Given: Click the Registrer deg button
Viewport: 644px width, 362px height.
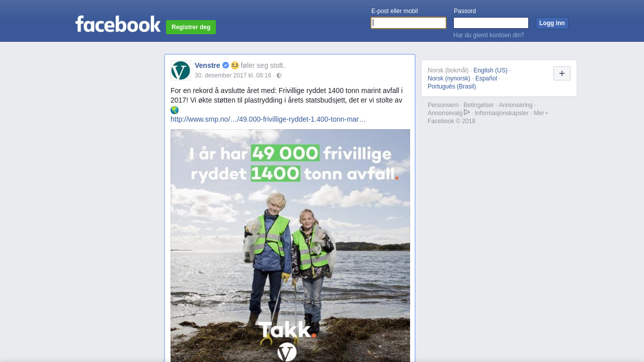Looking at the screenshot, I should pos(191,27).
